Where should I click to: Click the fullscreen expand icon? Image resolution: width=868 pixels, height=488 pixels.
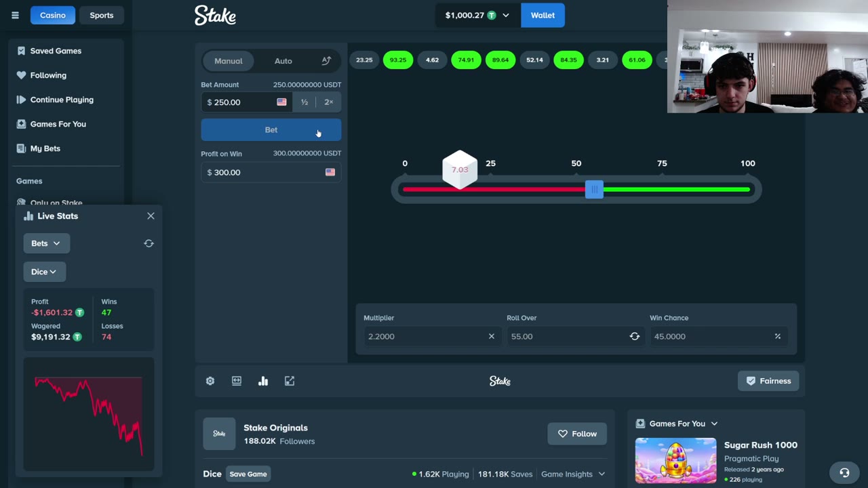[290, 381]
